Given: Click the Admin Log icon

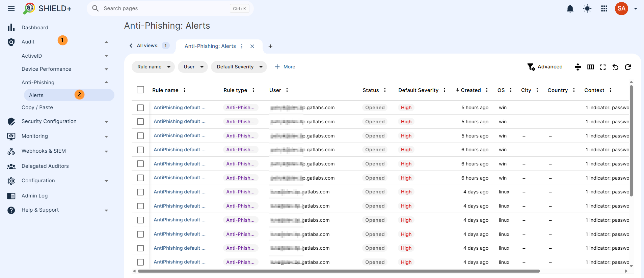Looking at the screenshot, I should (11, 196).
